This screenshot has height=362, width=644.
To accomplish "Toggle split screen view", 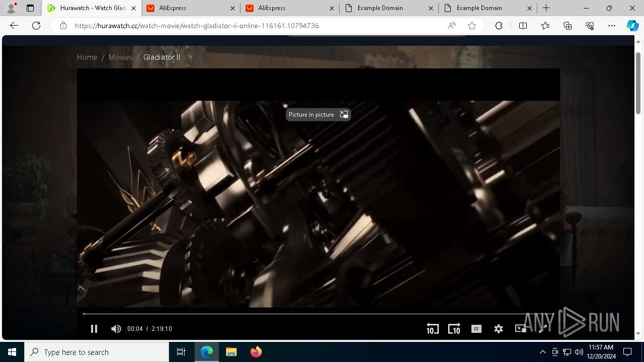I will (523, 26).
